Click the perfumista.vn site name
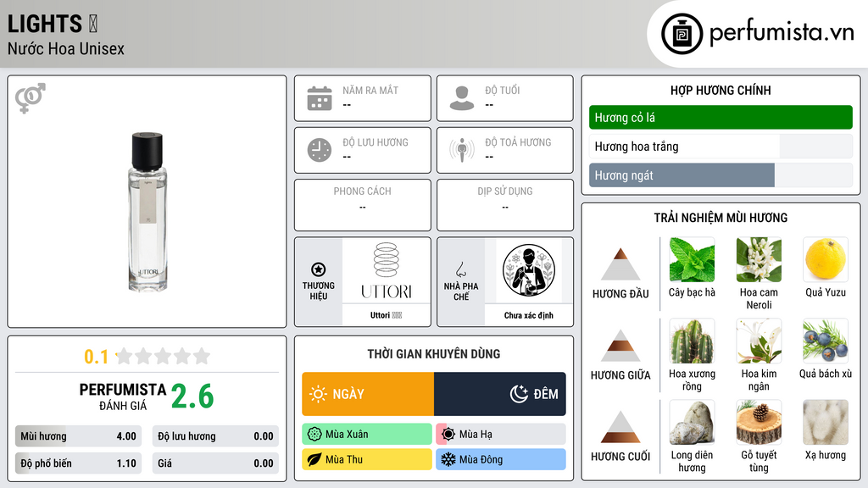The width and height of the screenshot is (868, 488). coord(782,33)
